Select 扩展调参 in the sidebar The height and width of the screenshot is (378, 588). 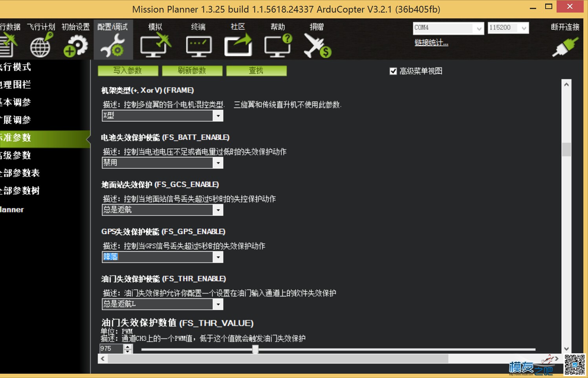click(x=15, y=120)
